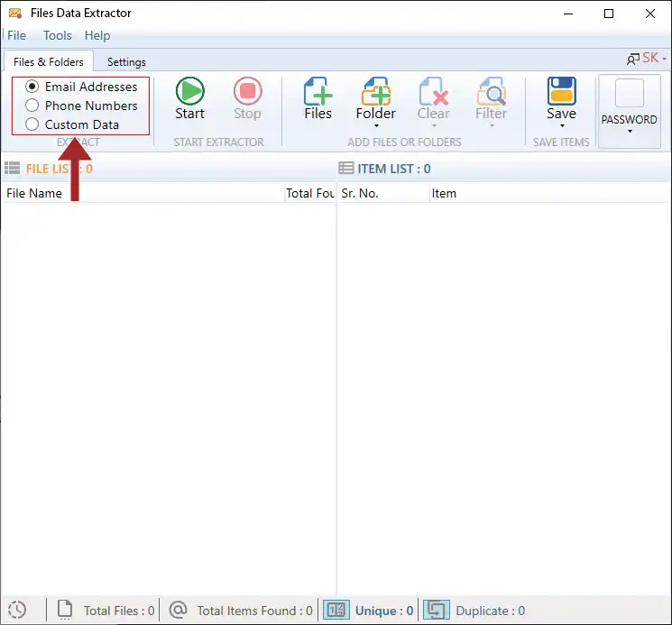Click the Item column header
This screenshot has width=672, height=625.
tap(550, 193)
